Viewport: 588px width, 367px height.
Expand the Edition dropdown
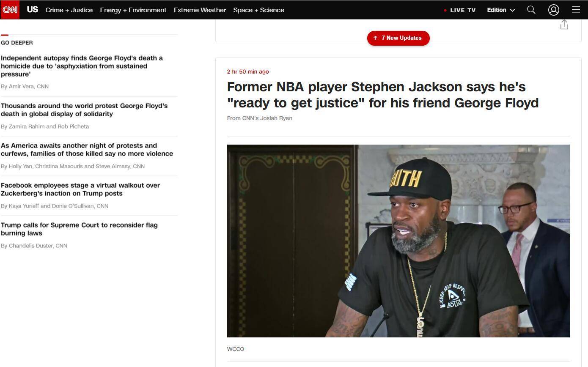(x=501, y=10)
